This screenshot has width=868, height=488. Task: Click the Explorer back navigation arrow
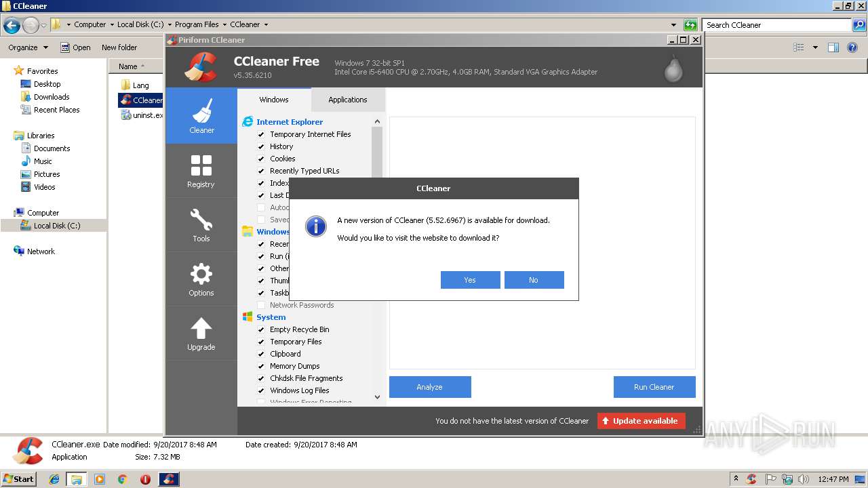12,25
